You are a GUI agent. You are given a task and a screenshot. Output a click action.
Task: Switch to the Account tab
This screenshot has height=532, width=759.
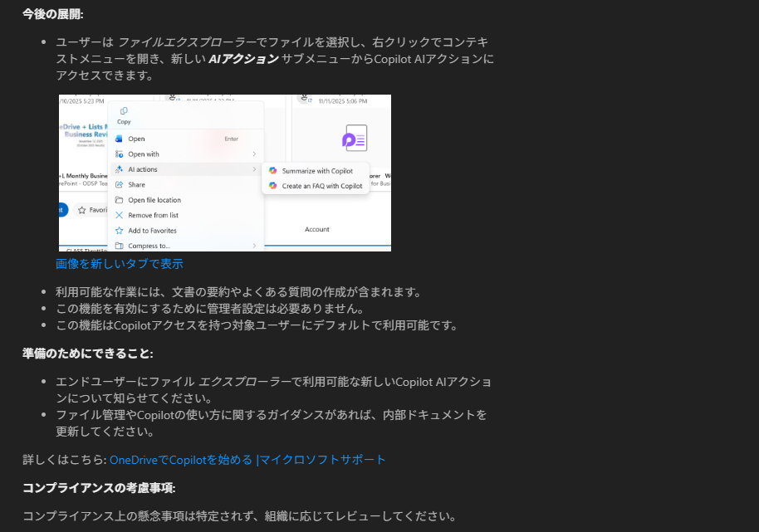[317, 229]
